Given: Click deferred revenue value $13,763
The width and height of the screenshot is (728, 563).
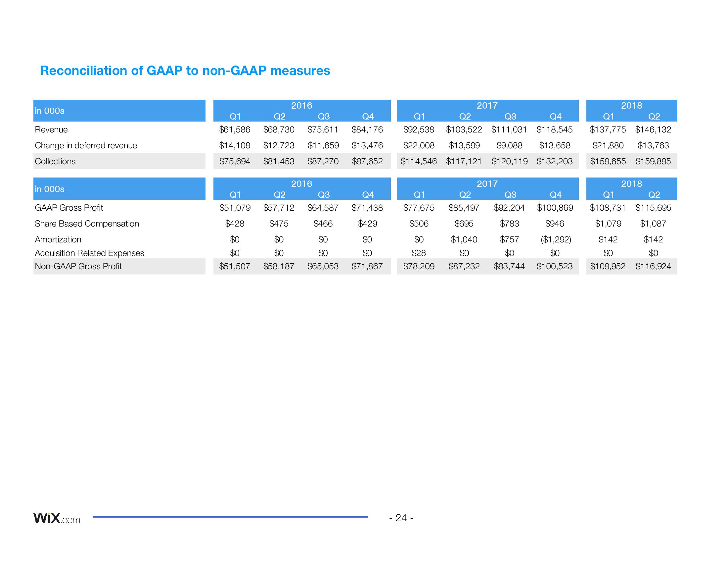Looking at the screenshot, I should coord(653,145).
